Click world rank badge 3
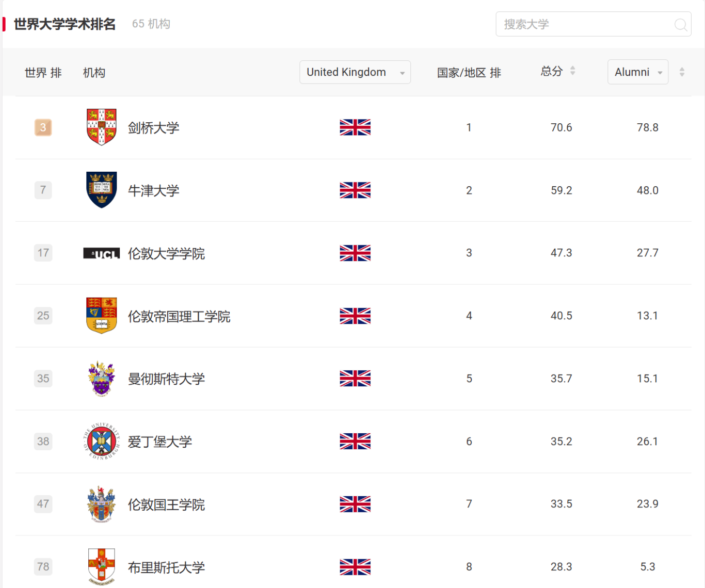This screenshot has width=705, height=588. pyautogui.click(x=43, y=127)
